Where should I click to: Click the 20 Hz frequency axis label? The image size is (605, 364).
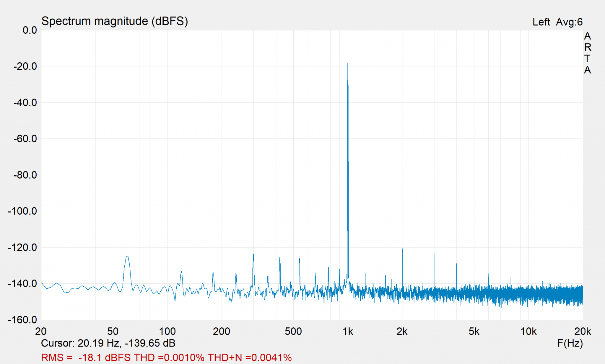point(41,332)
